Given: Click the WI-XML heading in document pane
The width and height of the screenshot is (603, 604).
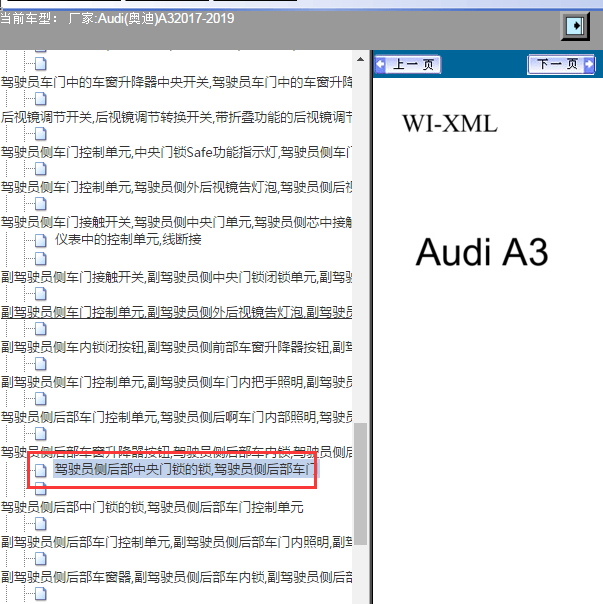Looking at the screenshot, I should (450, 124).
